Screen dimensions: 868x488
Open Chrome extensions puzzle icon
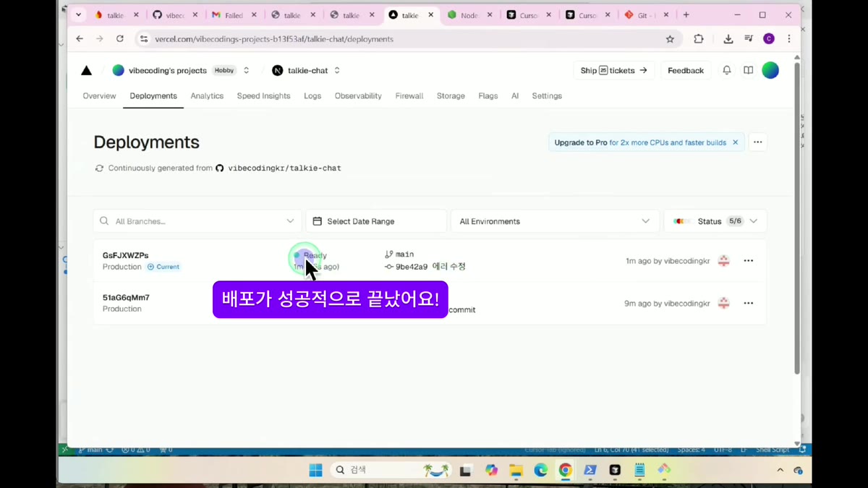[x=698, y=39]
